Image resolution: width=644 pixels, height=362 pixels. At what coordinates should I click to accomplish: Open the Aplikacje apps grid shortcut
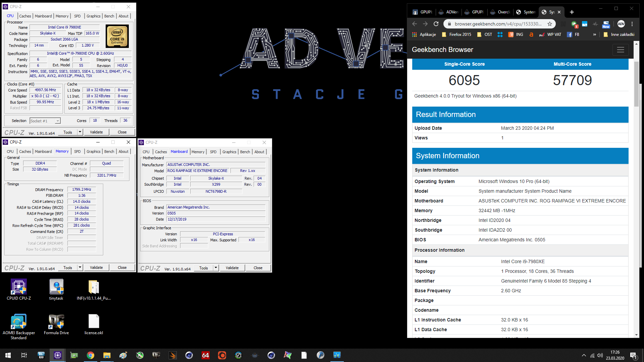424,35
